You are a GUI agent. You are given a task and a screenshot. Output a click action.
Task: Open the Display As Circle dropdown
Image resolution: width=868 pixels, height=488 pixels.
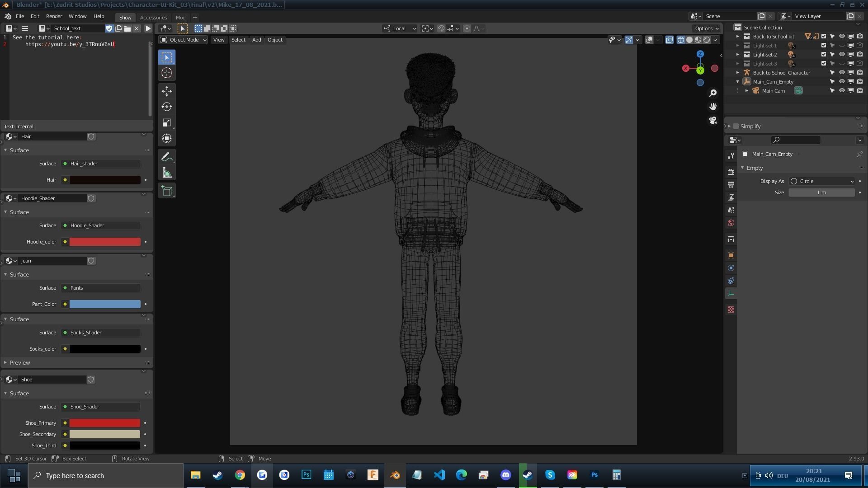pos(822,181)
